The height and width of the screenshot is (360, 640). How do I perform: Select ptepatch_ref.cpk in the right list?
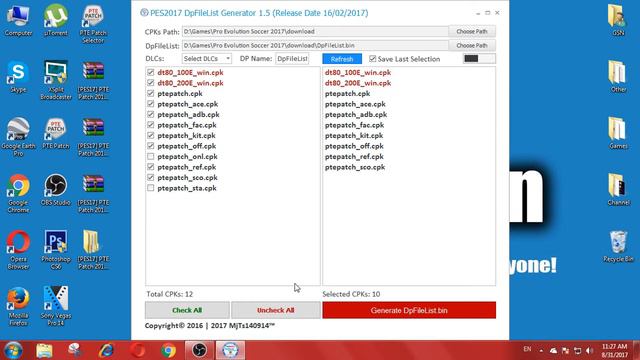click(354, 157)
